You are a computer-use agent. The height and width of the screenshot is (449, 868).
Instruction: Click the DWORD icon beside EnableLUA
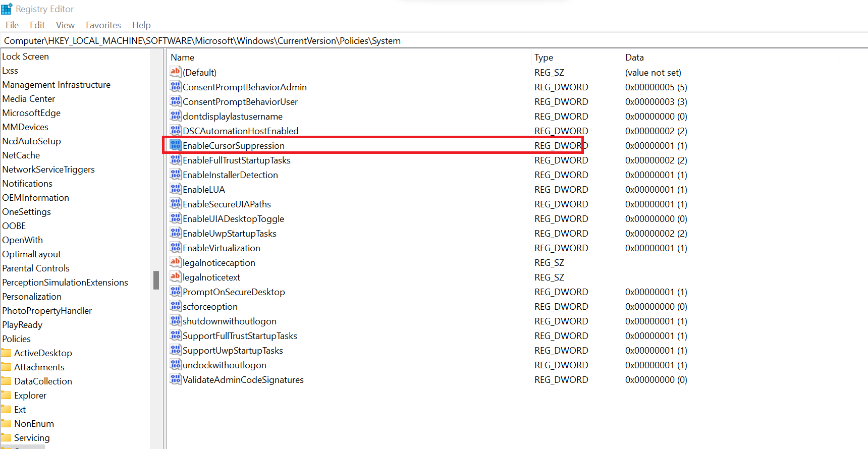(175, 189)
